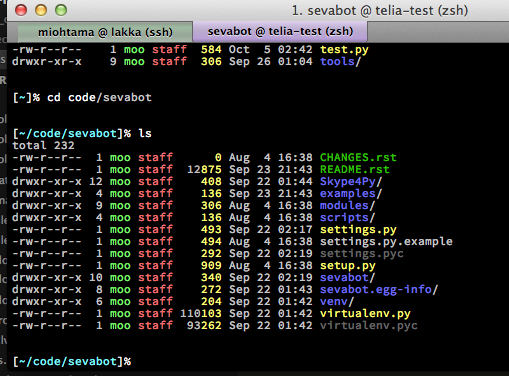Screen dimensions: 509x376
Task: Click the greyed file name settings.pyc
Action: [x=362, y=254]
